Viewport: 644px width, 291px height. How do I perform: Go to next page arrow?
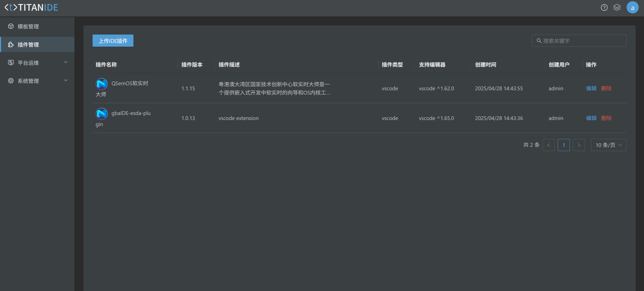pos(579,145)
